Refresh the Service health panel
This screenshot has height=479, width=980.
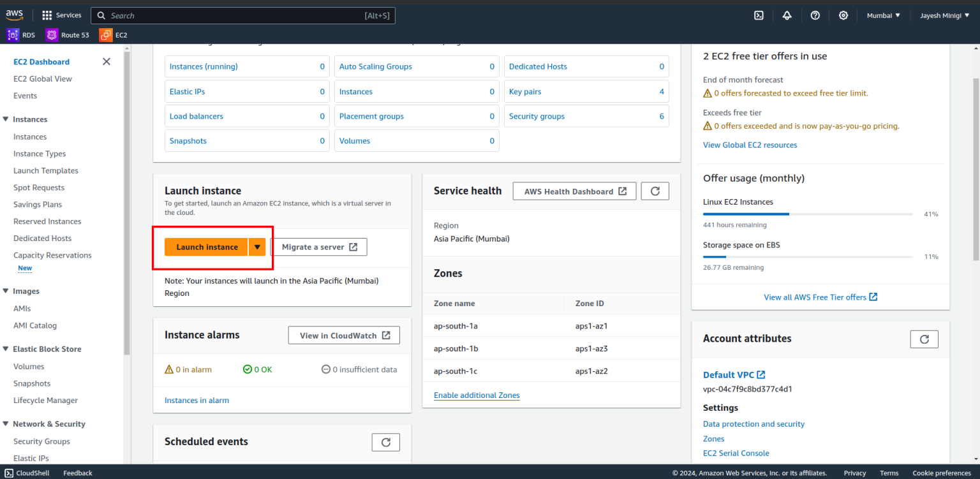pyautogui.click(x=655, y=190)
